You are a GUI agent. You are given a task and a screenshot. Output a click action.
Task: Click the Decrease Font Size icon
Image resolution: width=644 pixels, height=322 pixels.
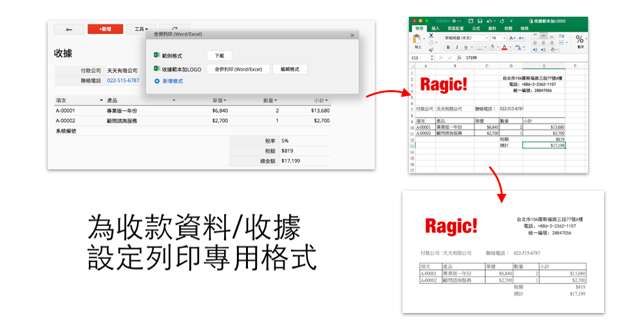click(521, 38)
